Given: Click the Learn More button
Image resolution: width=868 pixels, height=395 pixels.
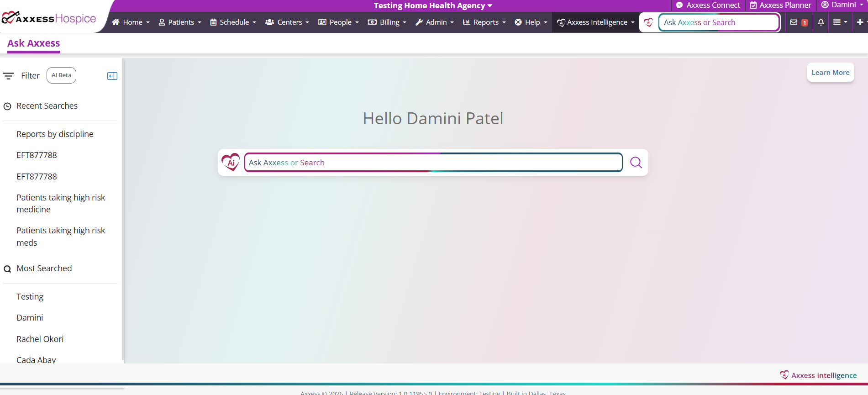Looking at the screenshot, I should [x=830, y=73].
